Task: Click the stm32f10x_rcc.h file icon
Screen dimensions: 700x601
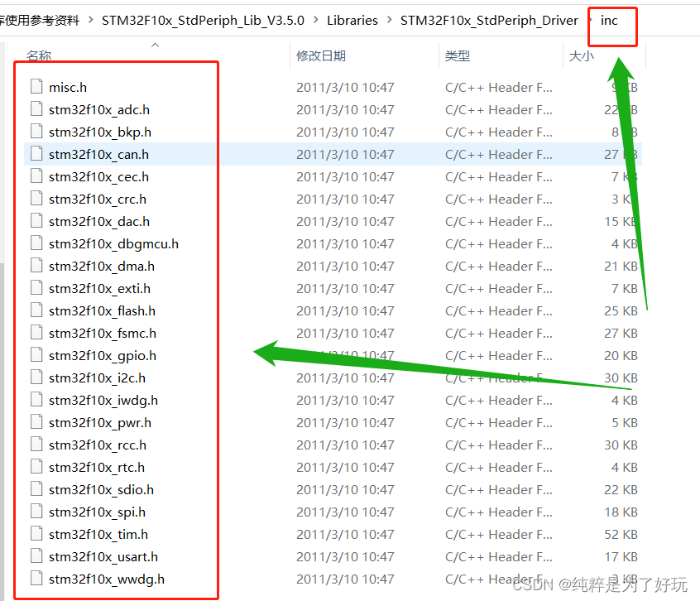Action: click(x=36, y=444)
